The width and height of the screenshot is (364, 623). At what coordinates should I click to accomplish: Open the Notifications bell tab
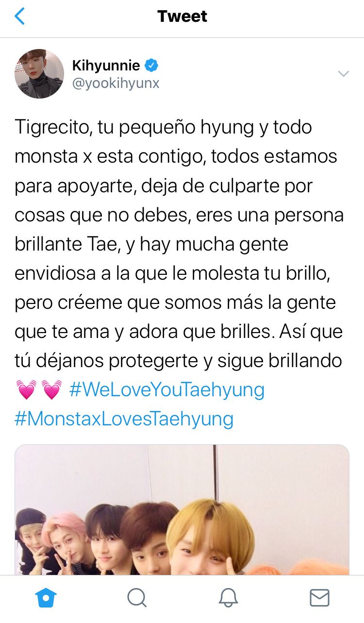[228, 598]
